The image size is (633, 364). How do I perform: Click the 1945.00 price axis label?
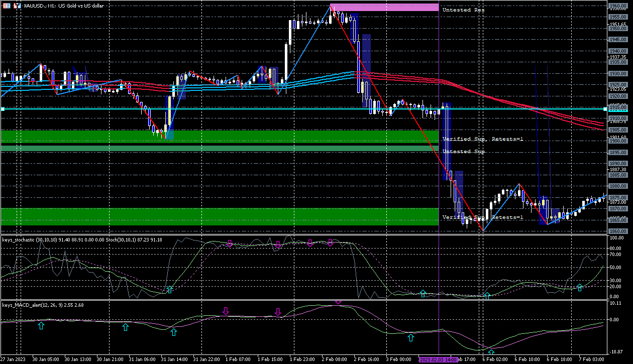[x=617, y=40]
